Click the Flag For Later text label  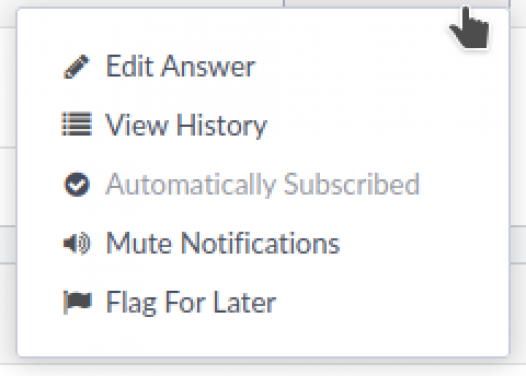pyautogui.click(x=191, y=303)
